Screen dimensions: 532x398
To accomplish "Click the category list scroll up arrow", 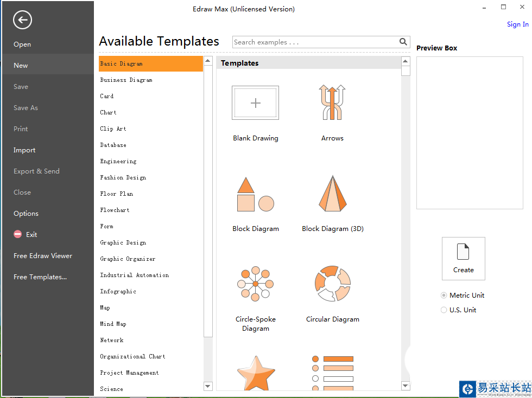I will click(x=208, y=61).
